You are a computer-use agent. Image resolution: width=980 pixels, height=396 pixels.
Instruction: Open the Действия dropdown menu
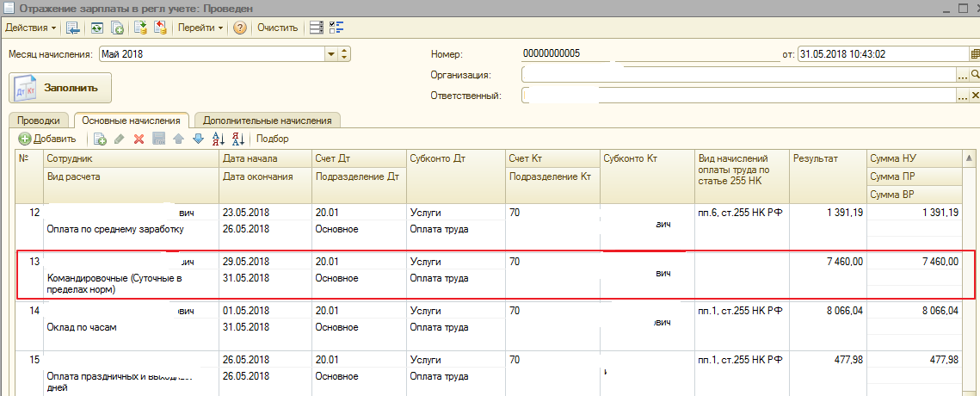pos(31,28)
